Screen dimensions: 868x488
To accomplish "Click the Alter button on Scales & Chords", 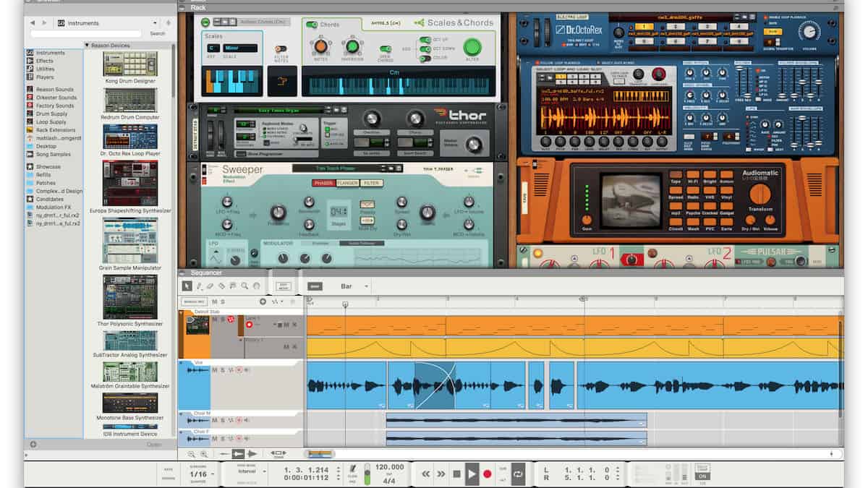I will point(472,48).
